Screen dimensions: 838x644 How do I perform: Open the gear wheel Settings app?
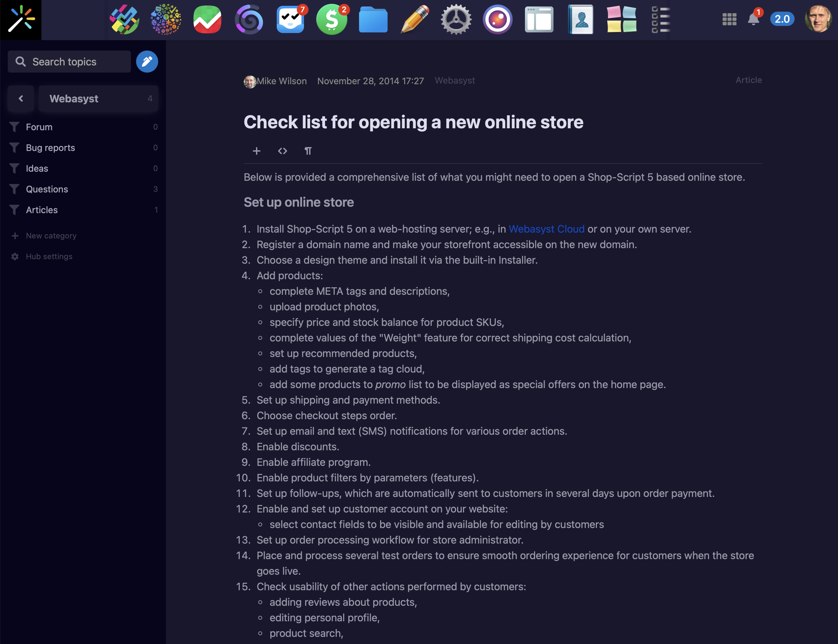456,19
